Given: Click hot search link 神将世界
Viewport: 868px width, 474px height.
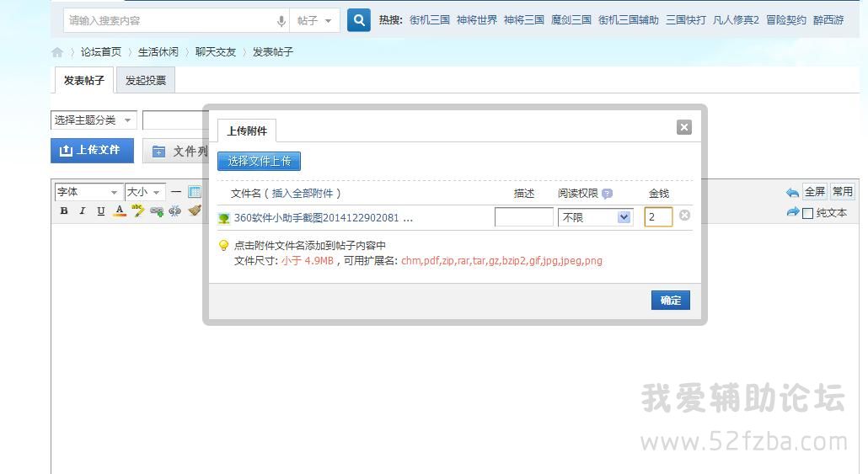Looking at the screenshot, I should 477,20.
